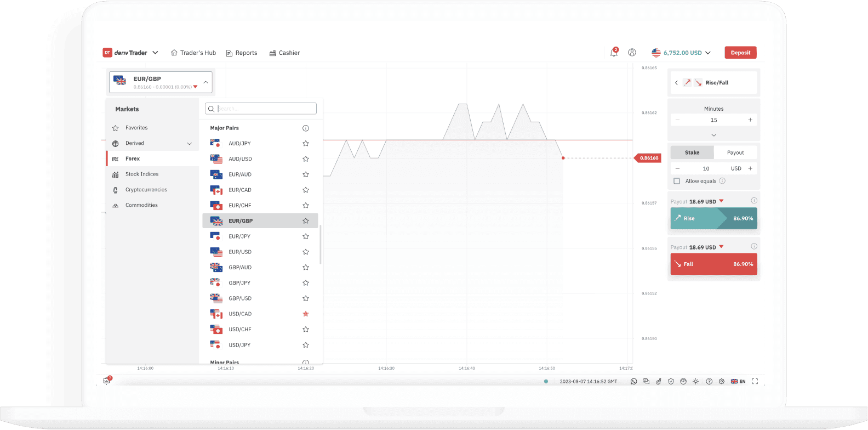868x430 pixels.
Task: Open platform settings gear icon
Action: 722,381
